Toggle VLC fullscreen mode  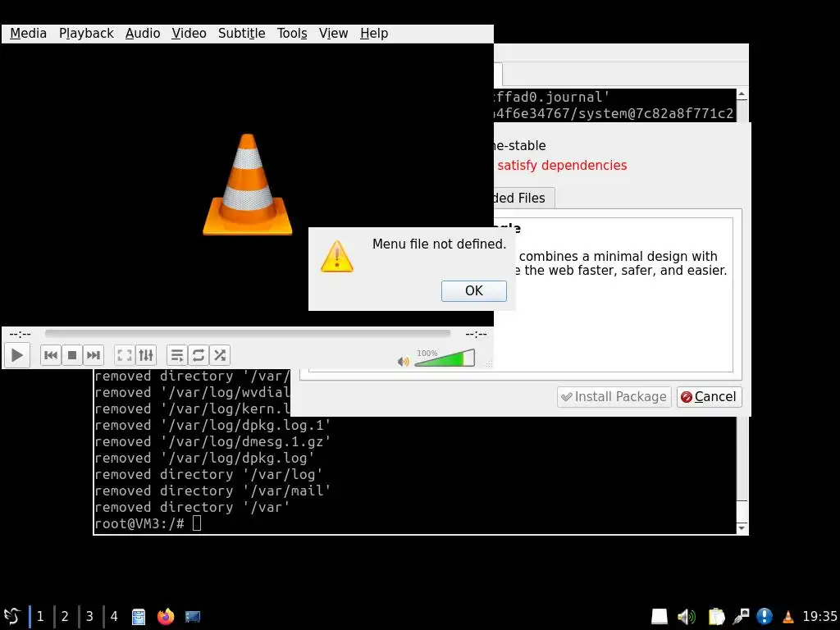pos(125,355)
